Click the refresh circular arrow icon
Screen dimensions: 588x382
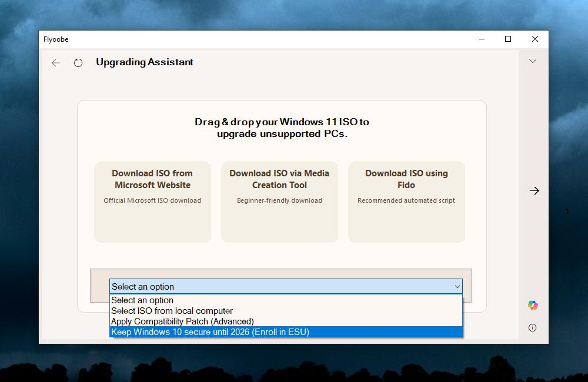78,63
